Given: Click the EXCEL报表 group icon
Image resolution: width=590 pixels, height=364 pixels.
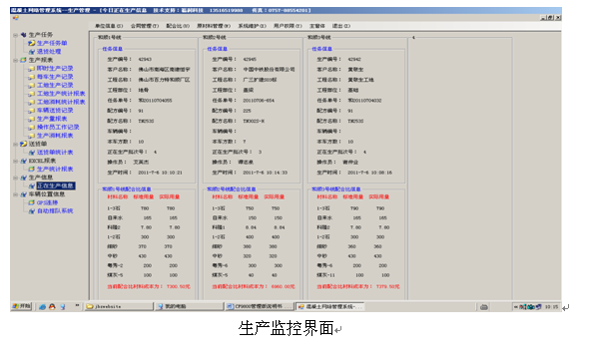Looking at the screenshot, I should pyautogui.click(x=23, y=161).
